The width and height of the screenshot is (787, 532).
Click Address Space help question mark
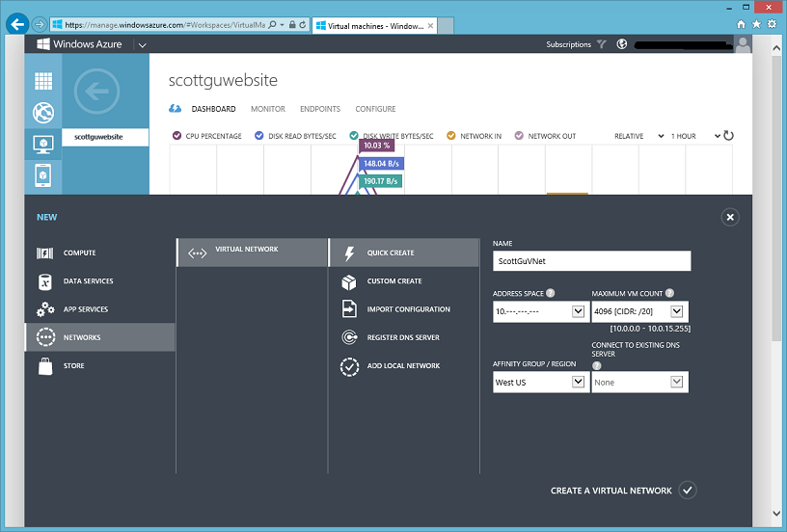[x=550, y=293]
